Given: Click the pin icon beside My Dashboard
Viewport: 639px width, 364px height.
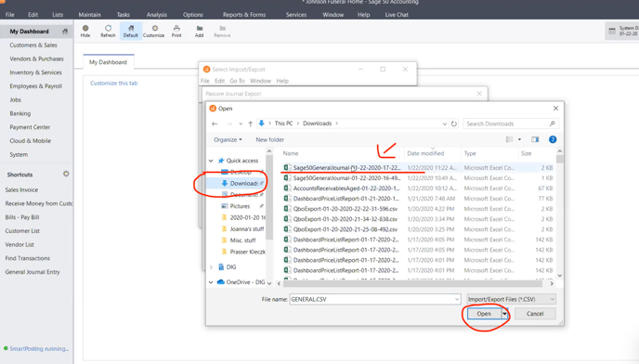Looking at the screenshot, I should (65, 32).
